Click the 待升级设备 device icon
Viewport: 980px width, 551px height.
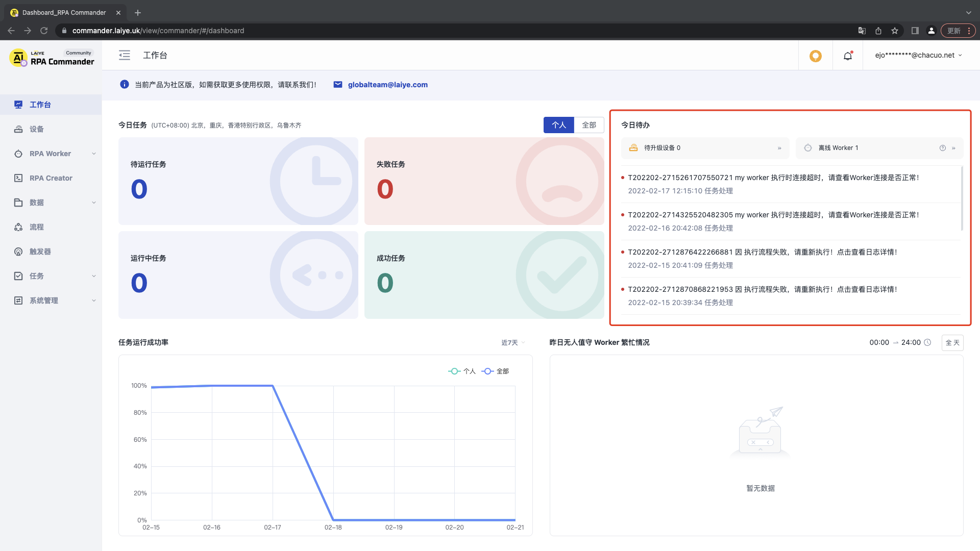tap(633, 148)
